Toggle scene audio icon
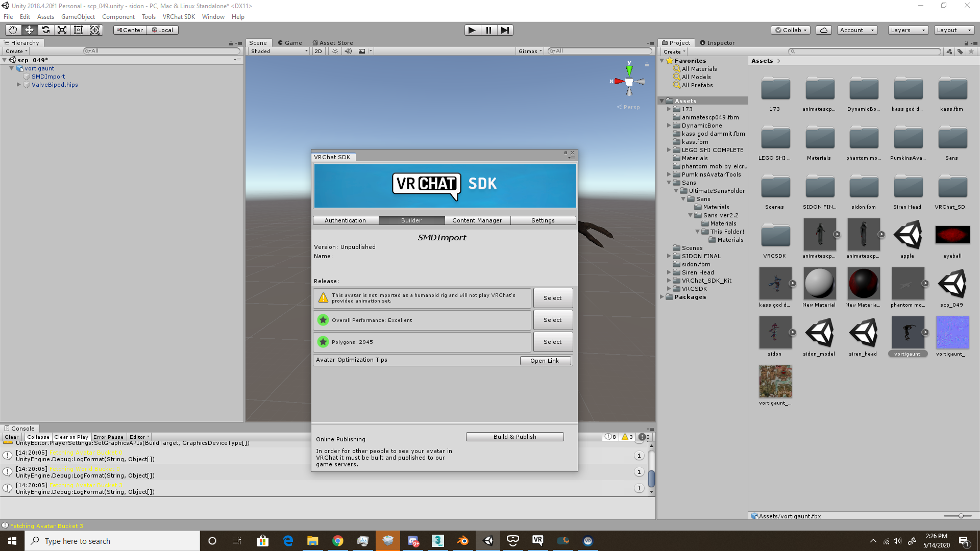The height and width of the screenshot is (551, 980). pyautogui.click(x=348, y=51)
